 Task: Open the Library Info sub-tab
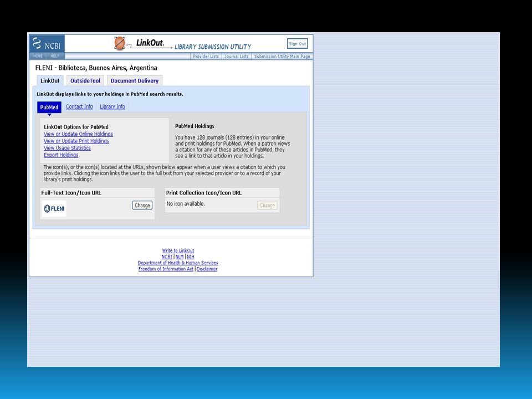(x=112, y=106)
